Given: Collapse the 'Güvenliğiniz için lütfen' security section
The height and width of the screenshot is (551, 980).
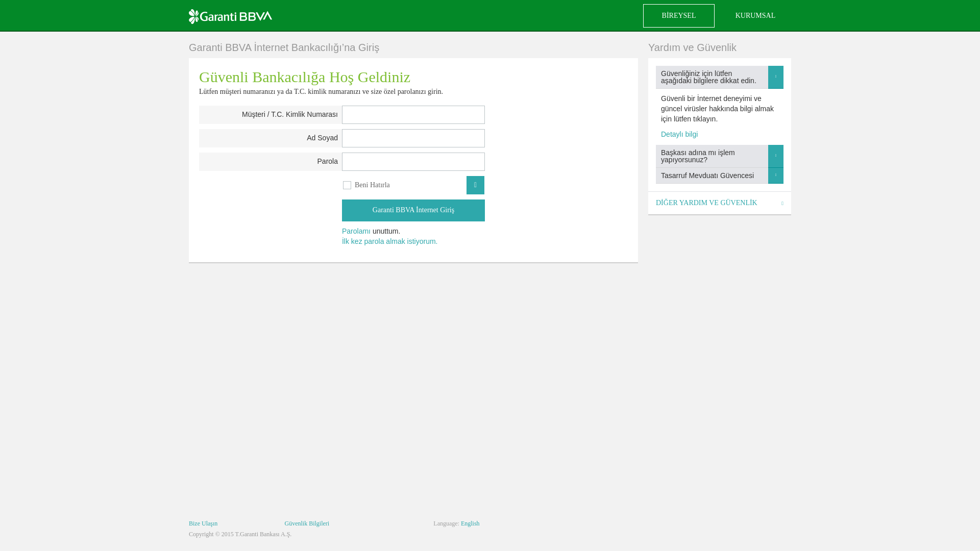Looking at the screenshot, I should click(x=719, y=77).
